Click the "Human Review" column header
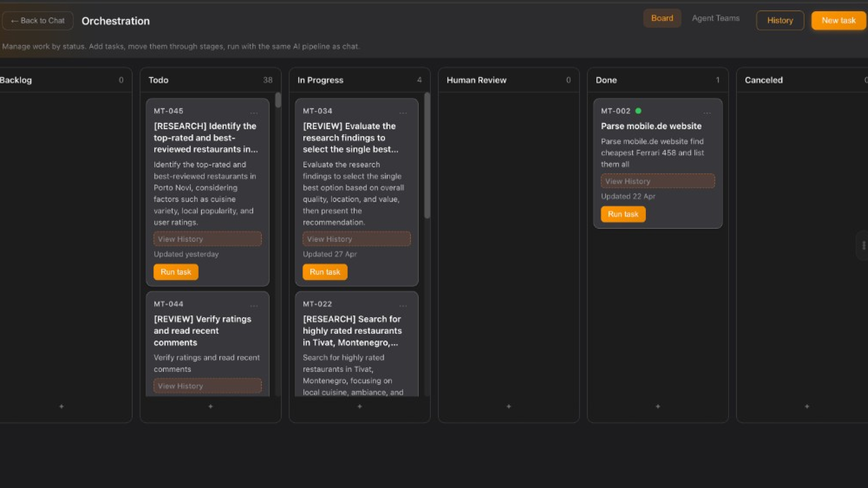 pos(477,80)
